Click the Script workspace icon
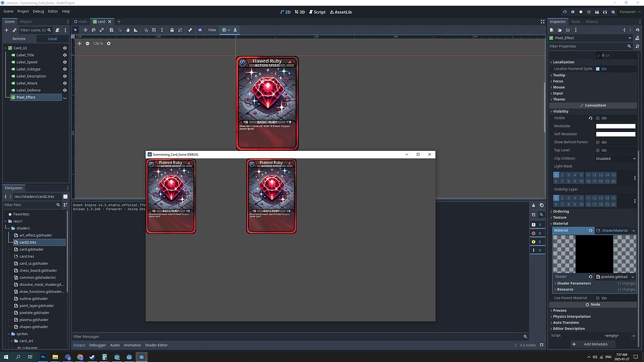Image resolution: width=644 pixels, height=362 pixels. pyautogui.click(x=319, y=11)
